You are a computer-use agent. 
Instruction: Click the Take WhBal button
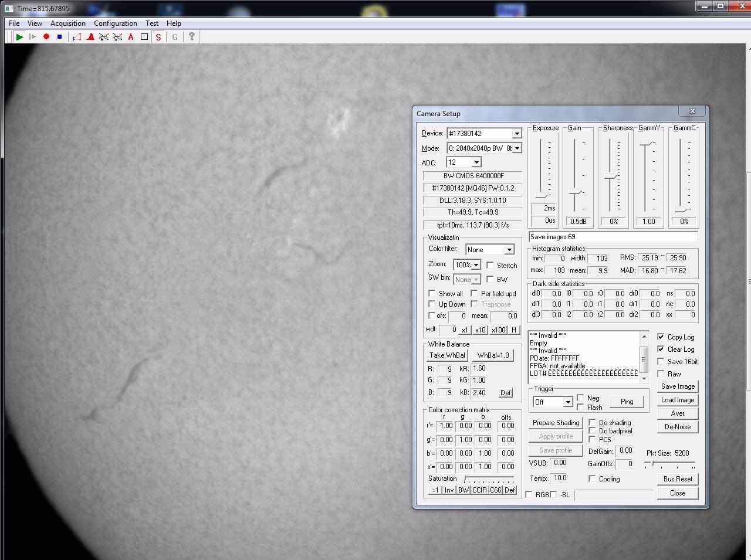tap(447, 355)
